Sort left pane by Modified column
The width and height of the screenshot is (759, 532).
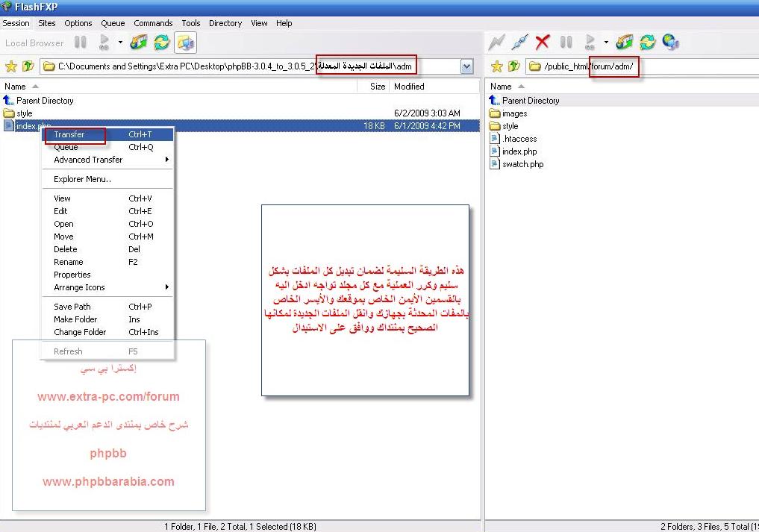coord(434,86)
